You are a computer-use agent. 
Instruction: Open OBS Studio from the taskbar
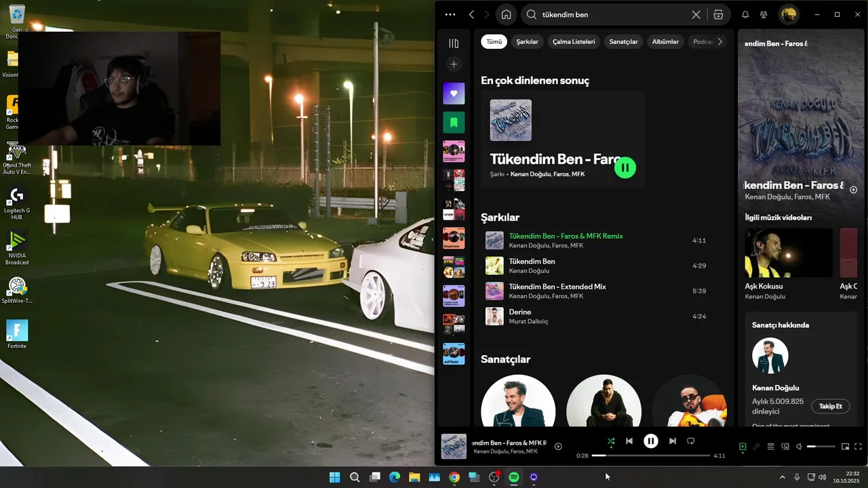(494, 477)
